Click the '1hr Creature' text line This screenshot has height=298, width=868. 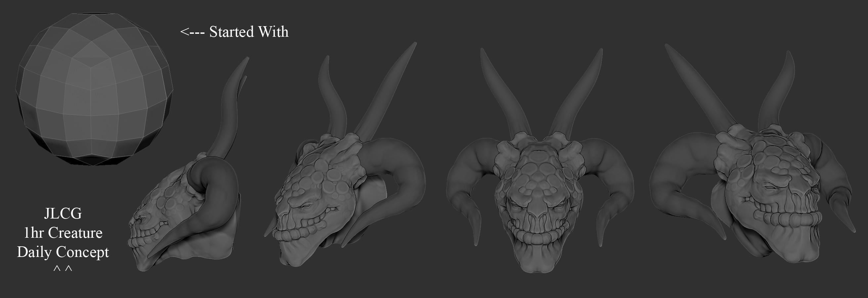tap(63, 232)
